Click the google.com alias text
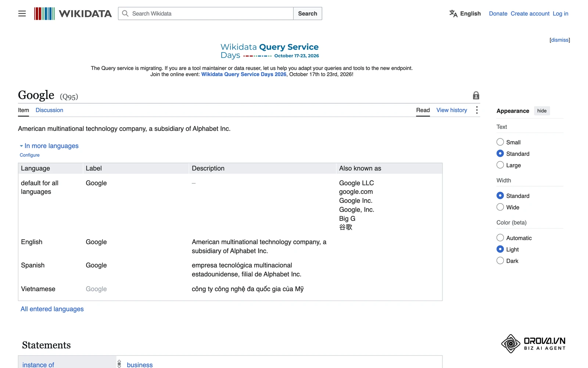Image resolution: width=588 pixels, height=368 pixels. (356, 192)
